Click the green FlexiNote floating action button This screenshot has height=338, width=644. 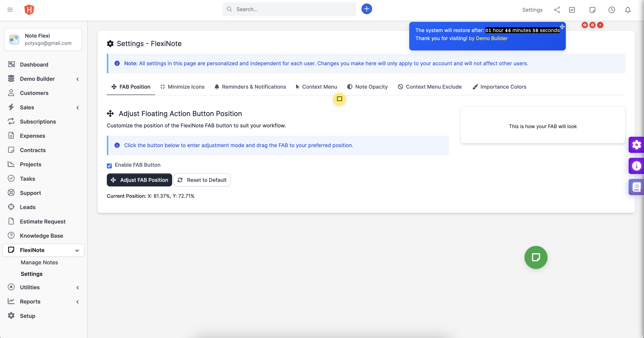pos(536,257)
